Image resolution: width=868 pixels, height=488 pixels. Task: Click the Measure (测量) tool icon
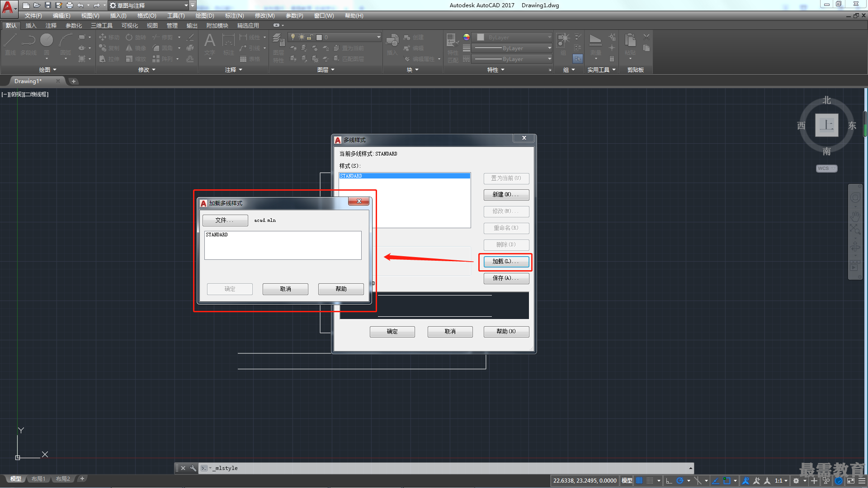595,44
